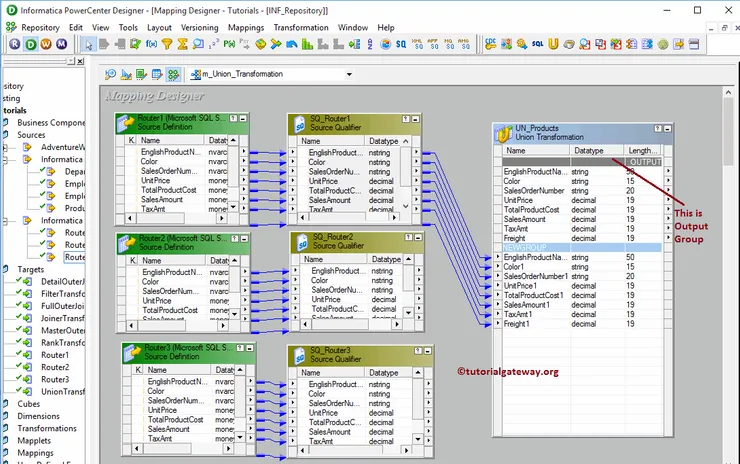The width and height of the screenshot is (740, 464).
Task: Click the ruler and triangle workspace icon
Action: point(126,74)
